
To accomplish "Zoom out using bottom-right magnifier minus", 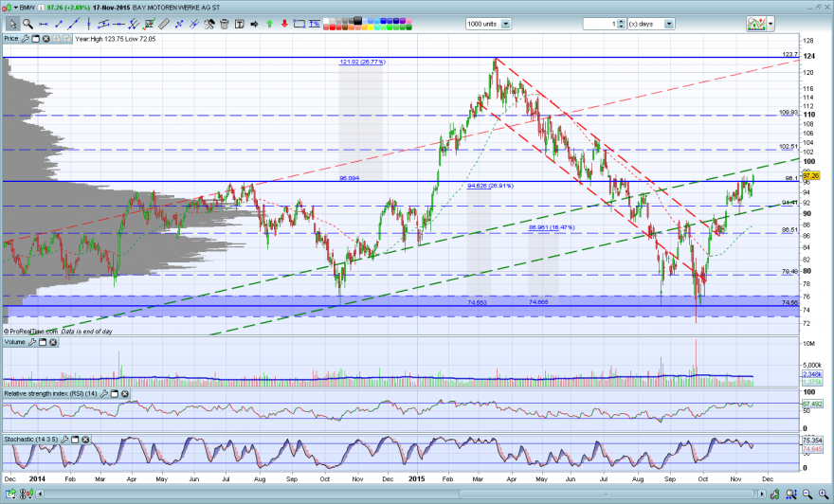I will 807,495.
